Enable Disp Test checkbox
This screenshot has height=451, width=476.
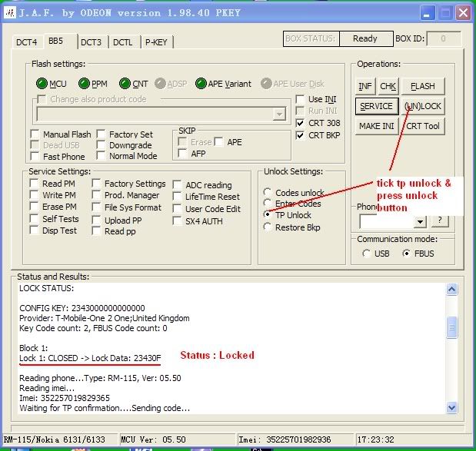(x=34, y=230)
